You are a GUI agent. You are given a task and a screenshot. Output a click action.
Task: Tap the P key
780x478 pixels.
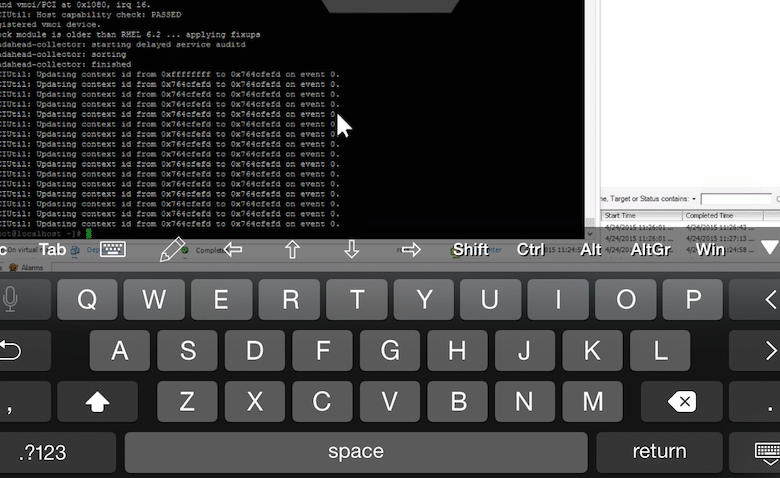point(692,299)
